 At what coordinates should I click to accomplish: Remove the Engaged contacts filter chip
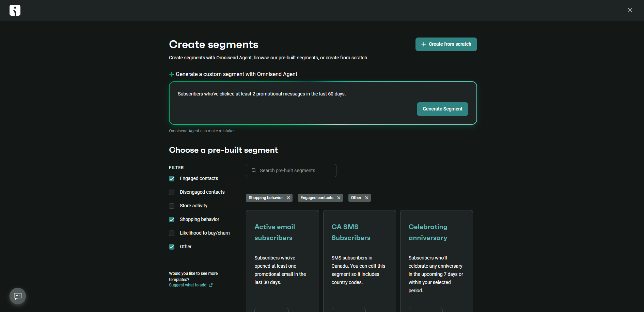pyautogui.click(x=339, y=198)
